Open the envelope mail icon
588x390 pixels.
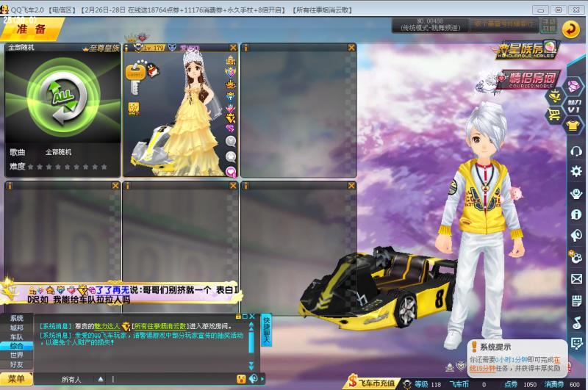(x=576, y=279)
